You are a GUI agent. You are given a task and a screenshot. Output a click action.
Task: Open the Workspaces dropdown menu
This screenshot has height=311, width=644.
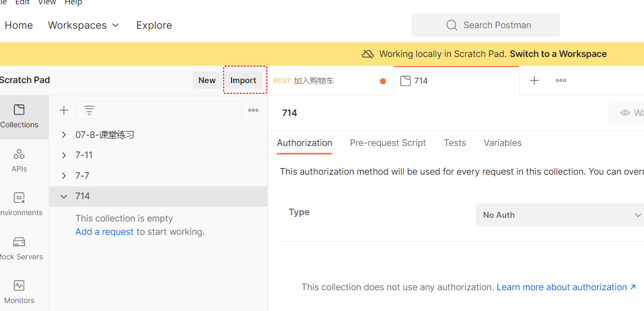pos(84,25)
